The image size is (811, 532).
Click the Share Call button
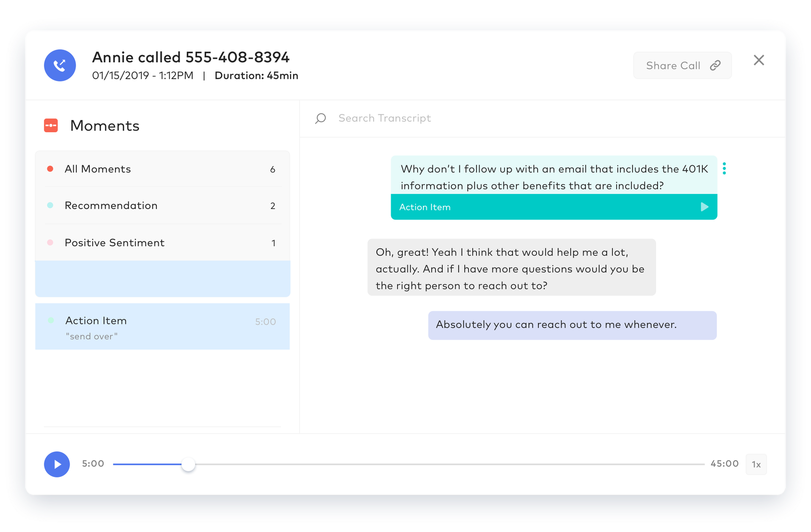pyautogui.click(x=682, y=66)
